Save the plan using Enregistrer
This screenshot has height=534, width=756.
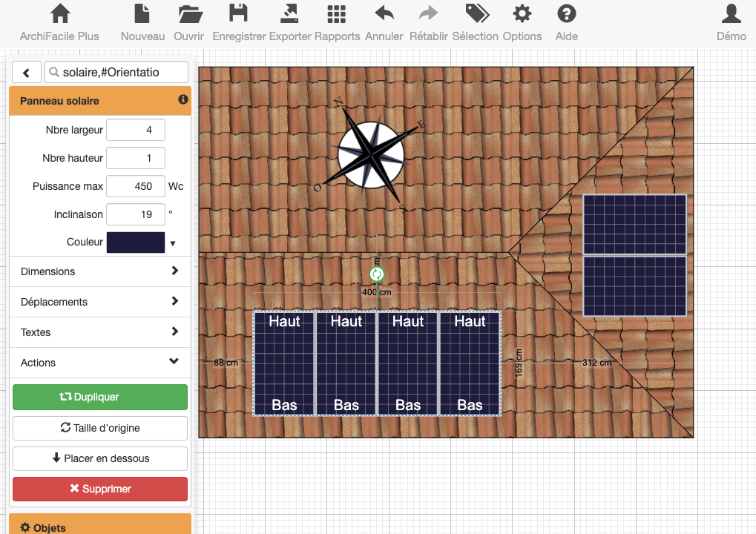coord(238,14)
